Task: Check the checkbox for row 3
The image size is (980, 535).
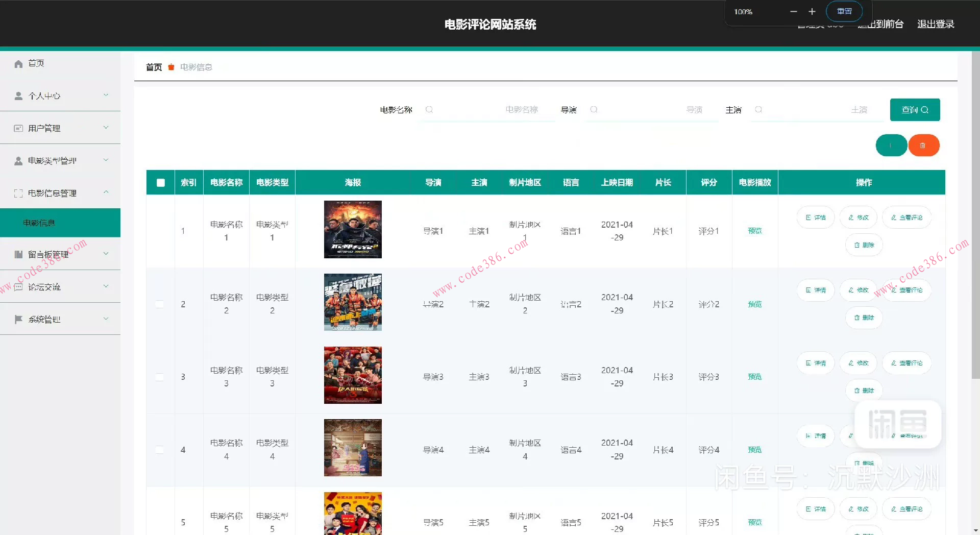Action: (160, 377)
